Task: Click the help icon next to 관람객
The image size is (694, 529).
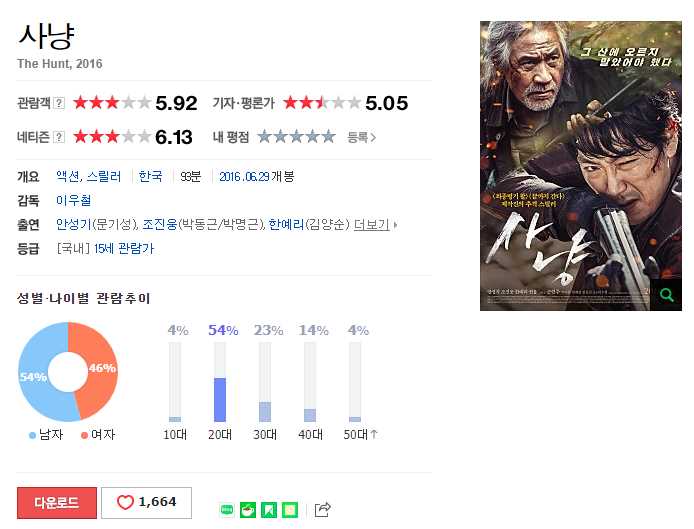Action: point(59,103)
